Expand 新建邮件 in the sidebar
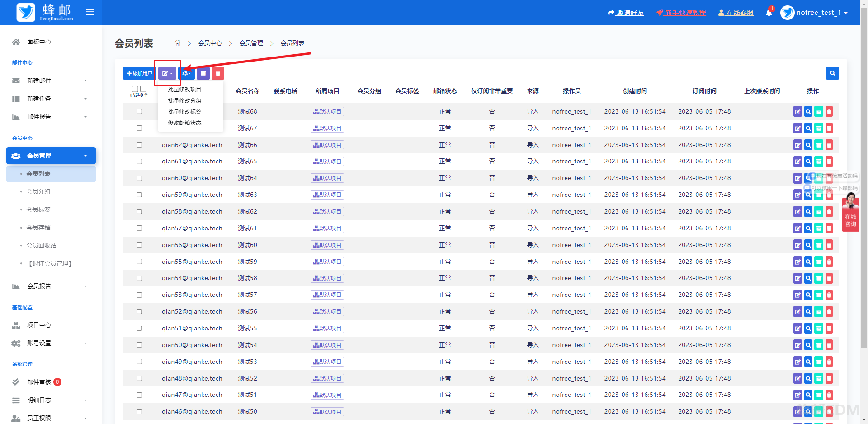The width and height of the screenshot is (868, 424). [x=50, y=81]
